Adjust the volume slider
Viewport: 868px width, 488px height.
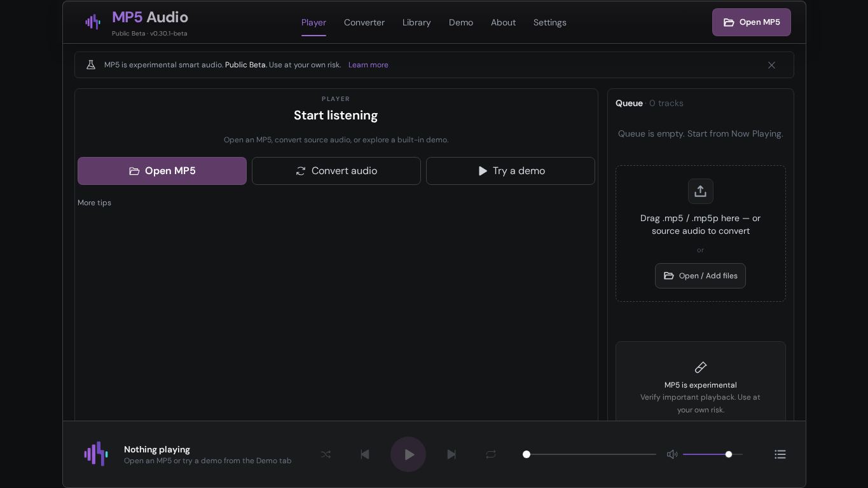click(713, 454)
